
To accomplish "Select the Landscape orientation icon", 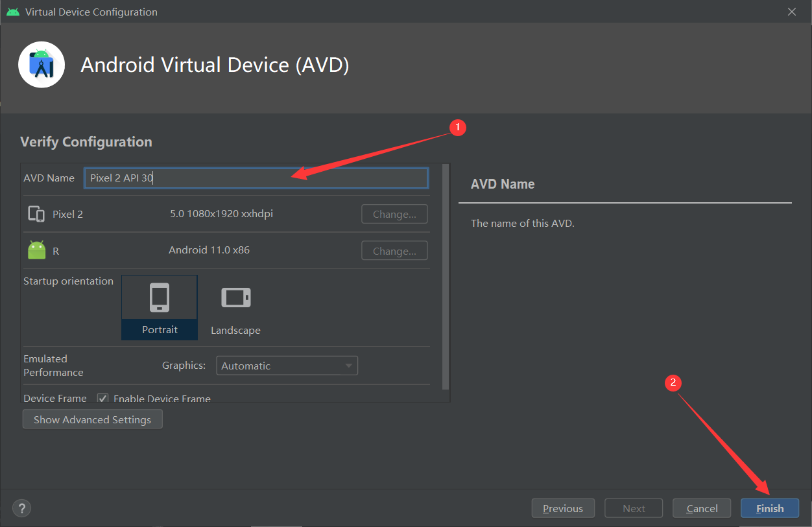I will pos(235,297).
